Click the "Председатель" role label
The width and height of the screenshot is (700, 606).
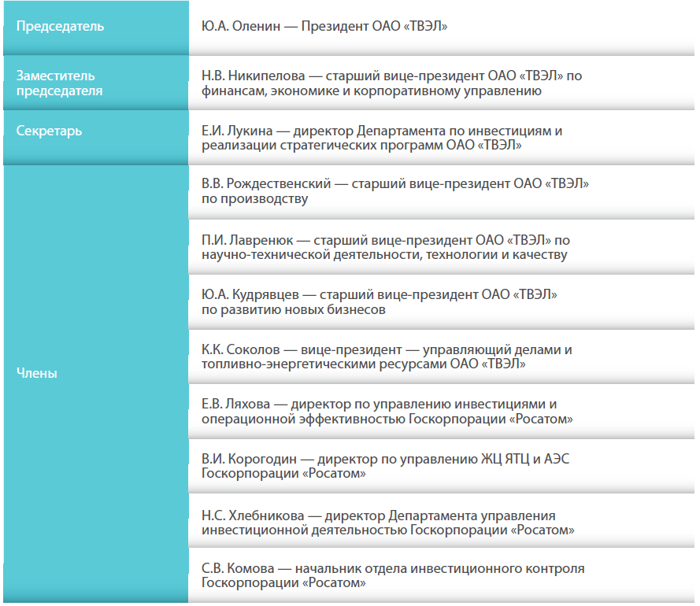[61, 26]
